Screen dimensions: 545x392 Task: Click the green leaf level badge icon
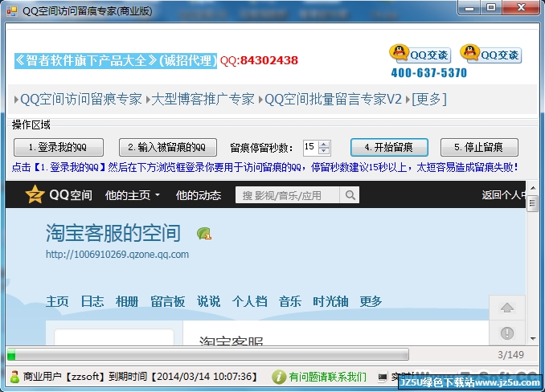[204, 233]
